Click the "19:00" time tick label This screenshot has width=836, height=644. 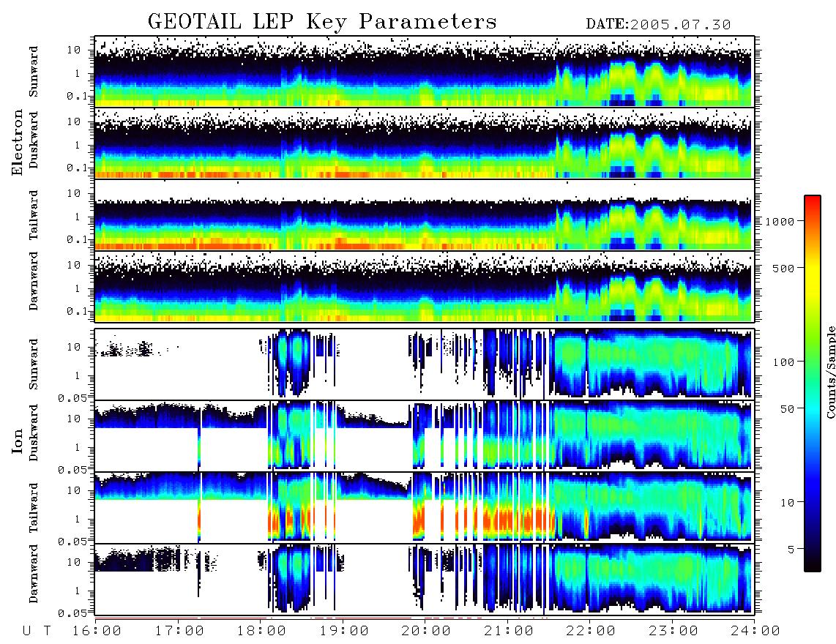pos(344,631)
